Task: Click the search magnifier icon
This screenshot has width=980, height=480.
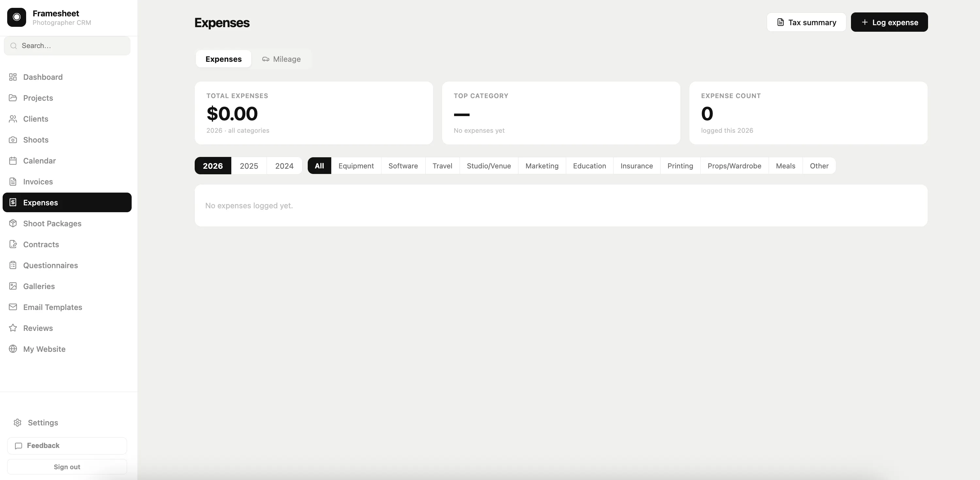Action: coord(14,46)
